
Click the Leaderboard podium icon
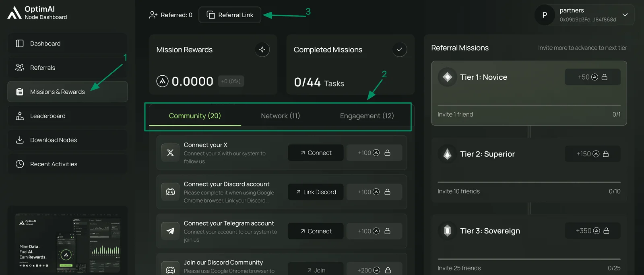pyautogui.click(x=20, y=116)
